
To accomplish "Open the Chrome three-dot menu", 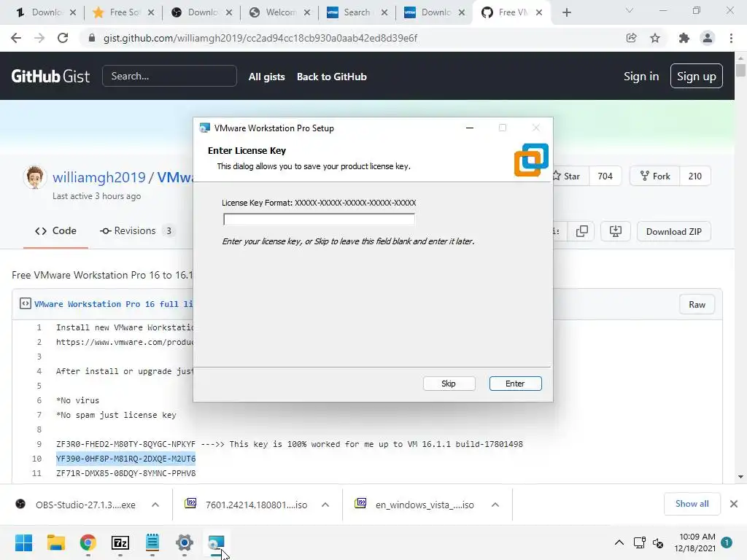I will (731, 38).
